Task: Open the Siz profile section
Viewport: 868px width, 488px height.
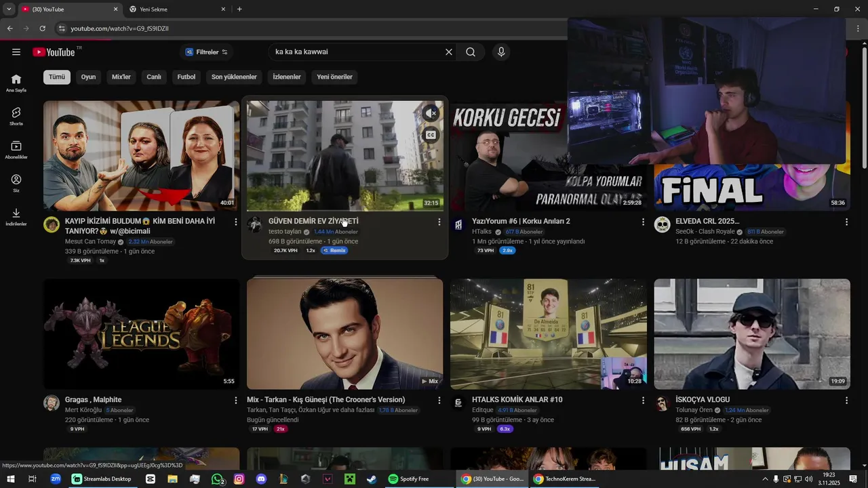Action: [16, 183]
